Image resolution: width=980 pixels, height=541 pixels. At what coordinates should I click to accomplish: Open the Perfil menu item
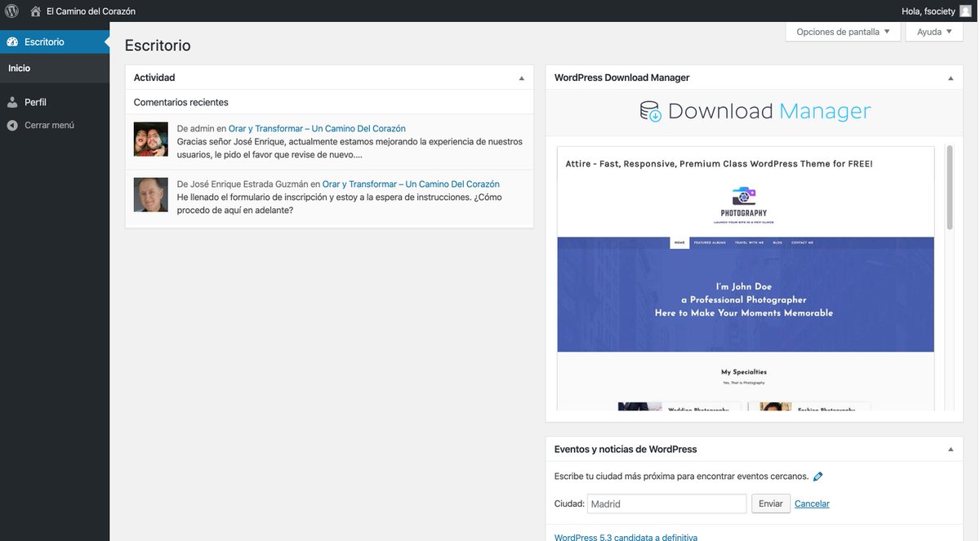(55, 103)
